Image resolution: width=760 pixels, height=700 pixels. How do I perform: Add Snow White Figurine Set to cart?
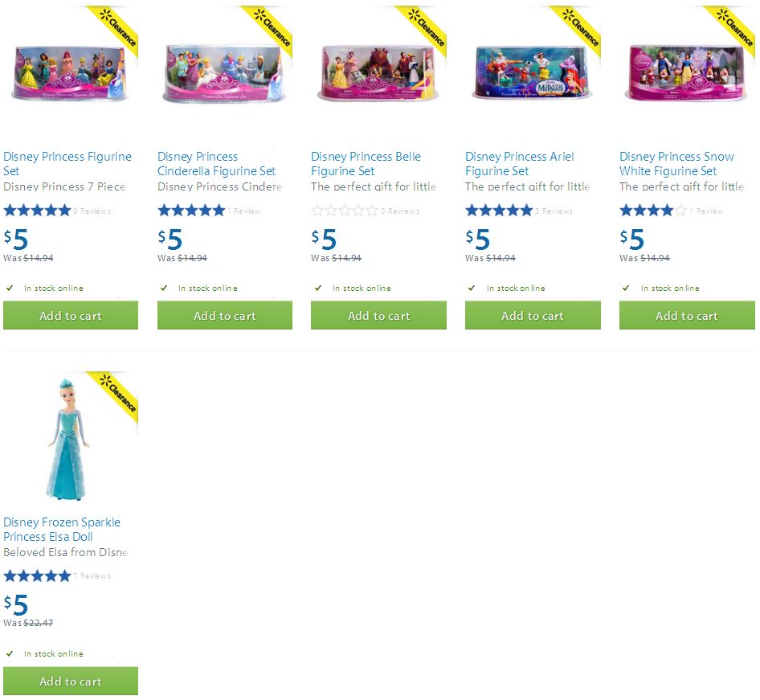pos(687,316)
